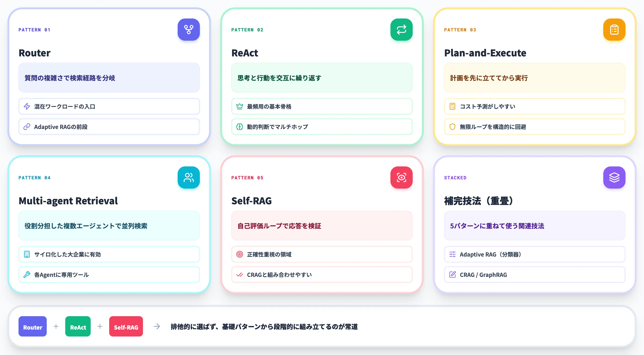Click the target icon beside 正確性重視の領域
Image resolution: width=644 pixels, height=355 pixels.
[x=239, y=254]
